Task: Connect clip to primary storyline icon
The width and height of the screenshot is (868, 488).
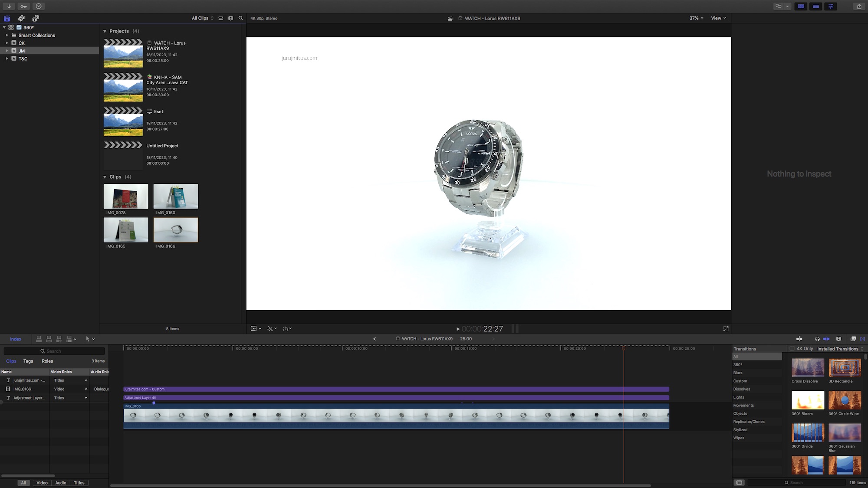Action: coord(39,339)
